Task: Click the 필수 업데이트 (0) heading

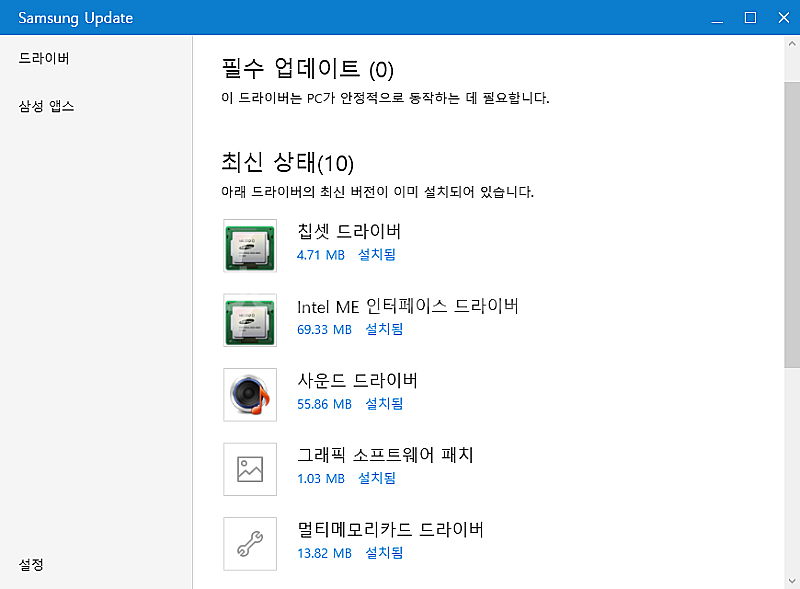Action: click(307, 69)
